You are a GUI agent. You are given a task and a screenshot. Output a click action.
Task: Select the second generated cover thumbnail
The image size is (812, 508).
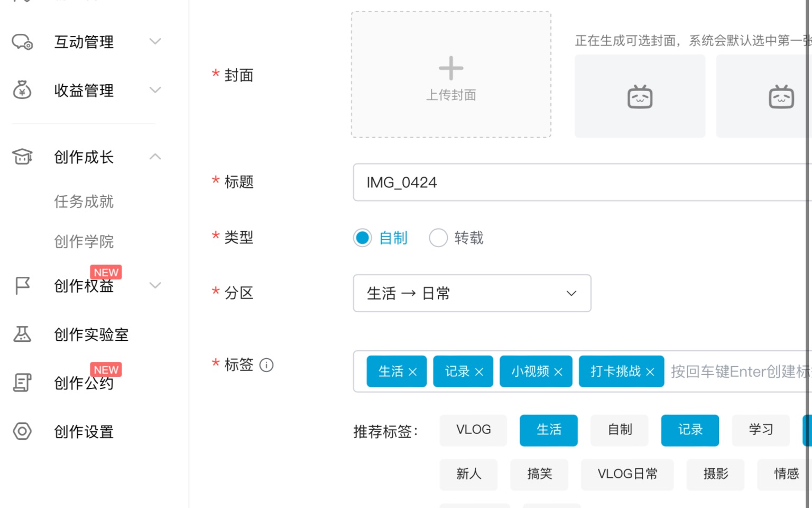coord(763,96)
